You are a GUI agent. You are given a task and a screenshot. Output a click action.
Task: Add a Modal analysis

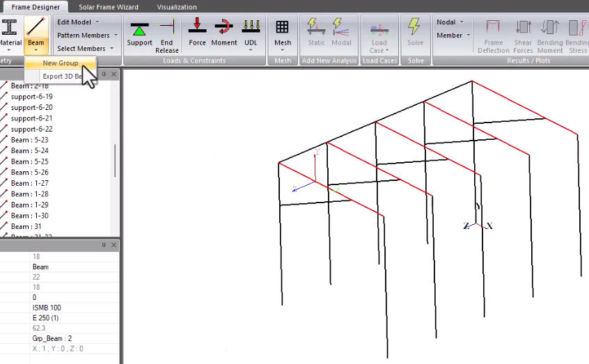point(341,33)
